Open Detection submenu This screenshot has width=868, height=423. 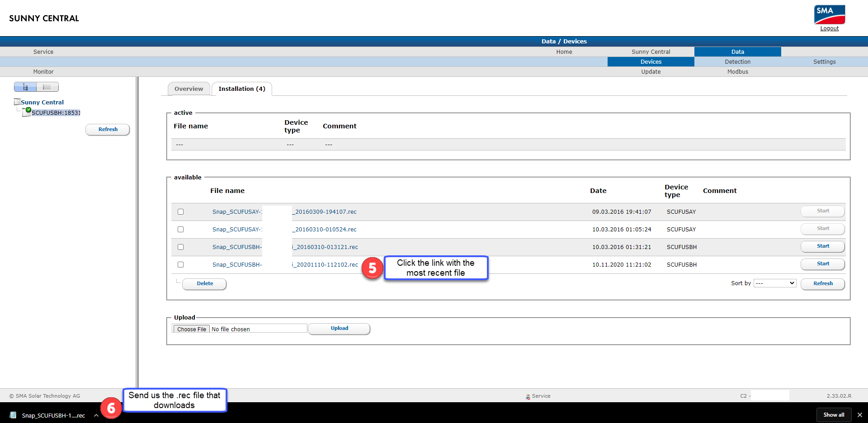(x=738, y=61)
